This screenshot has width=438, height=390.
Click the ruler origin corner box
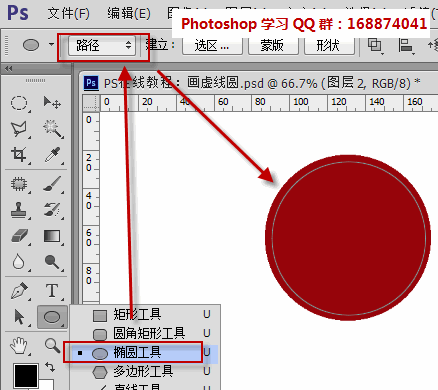coord(91,102)
